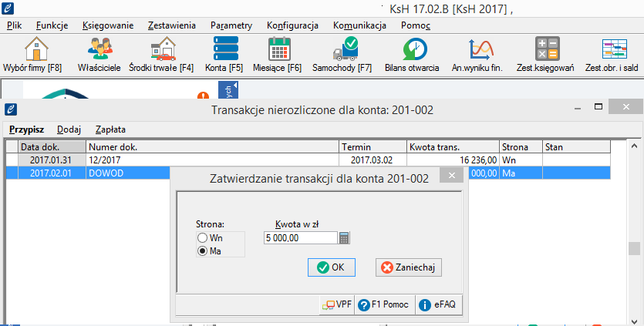
Task: Open the Zestawienia menu
Action: click(171, 25)
